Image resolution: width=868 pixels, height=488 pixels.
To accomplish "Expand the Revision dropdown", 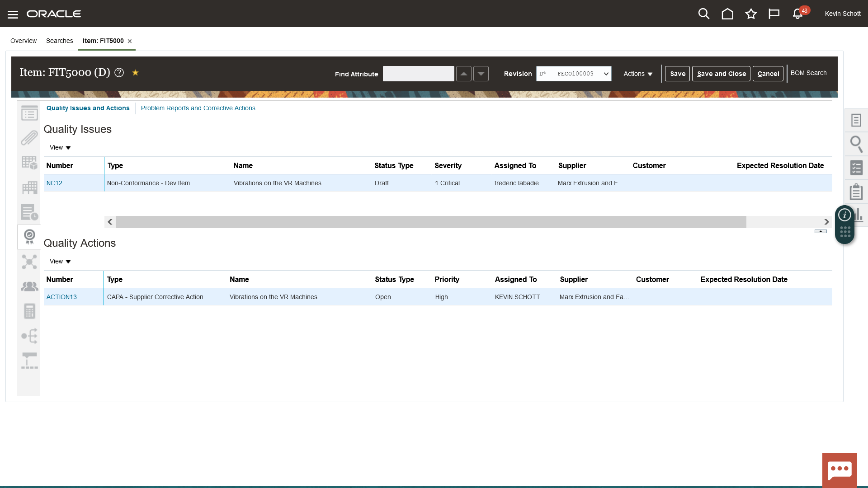I will pyautogui.click(x=606, y=74).
